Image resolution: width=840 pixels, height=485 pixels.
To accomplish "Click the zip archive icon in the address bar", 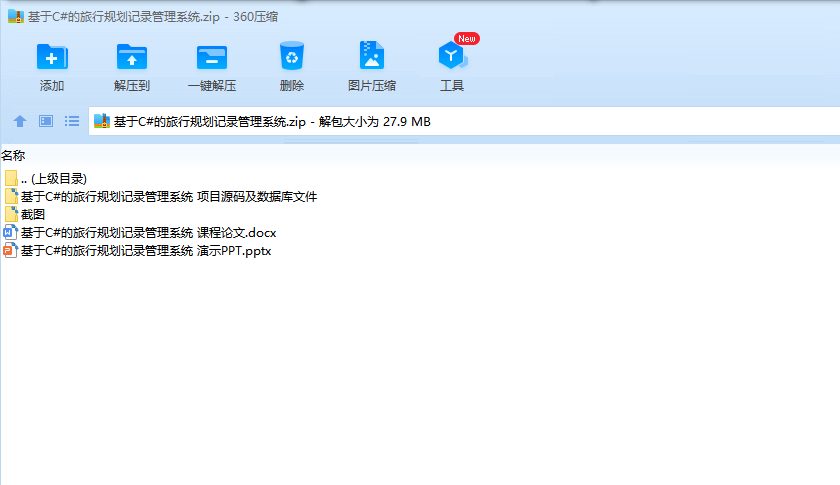I will (x=102, y=121).
